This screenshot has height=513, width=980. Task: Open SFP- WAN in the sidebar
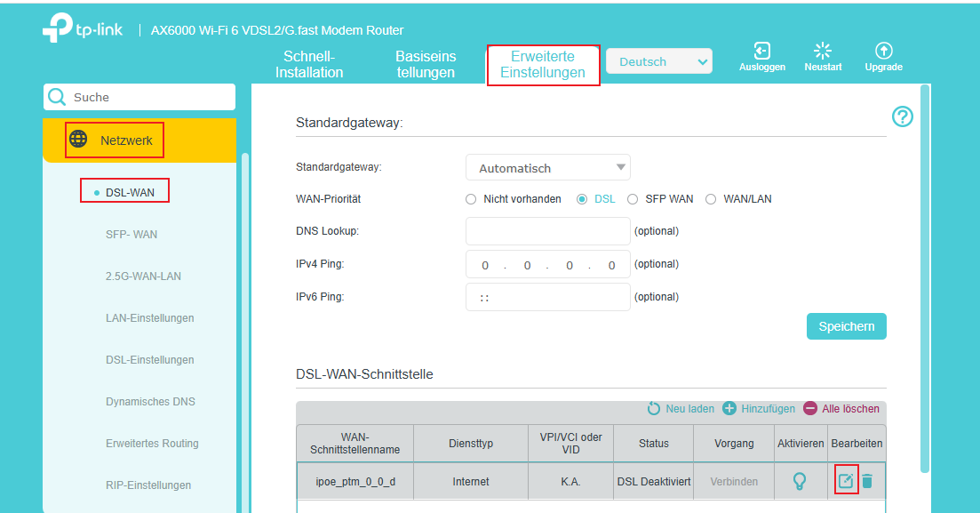tap(131, 235)
